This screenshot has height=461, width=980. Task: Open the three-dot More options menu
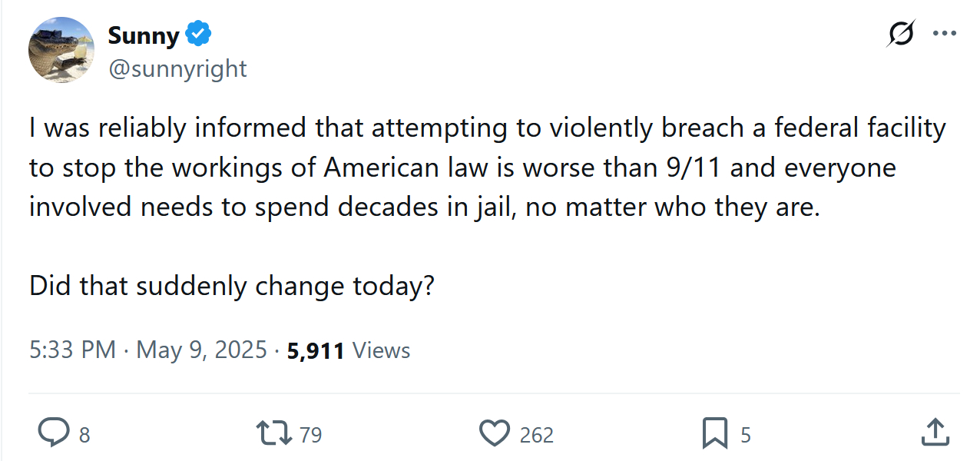tap(944, 34)
